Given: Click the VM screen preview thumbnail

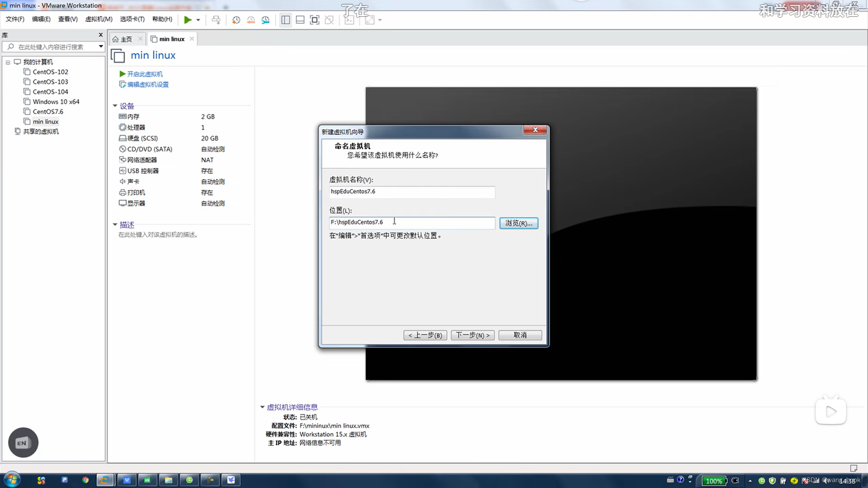Looking at the screenshot, I should tap(561, 234).
